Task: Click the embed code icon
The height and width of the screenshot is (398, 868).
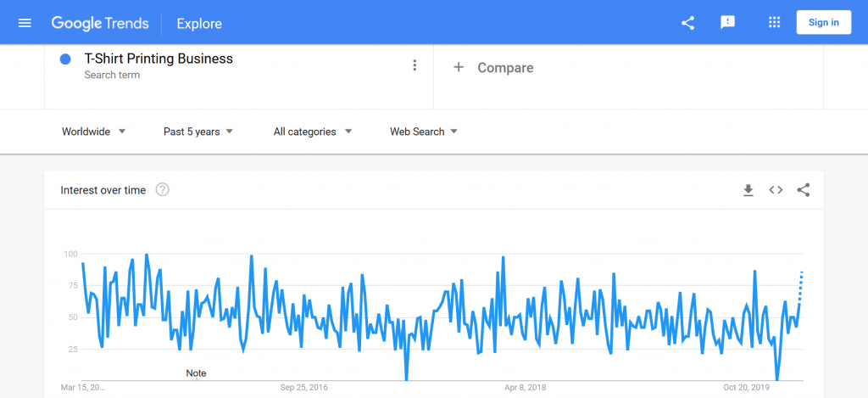Action: tap(776, 190)
